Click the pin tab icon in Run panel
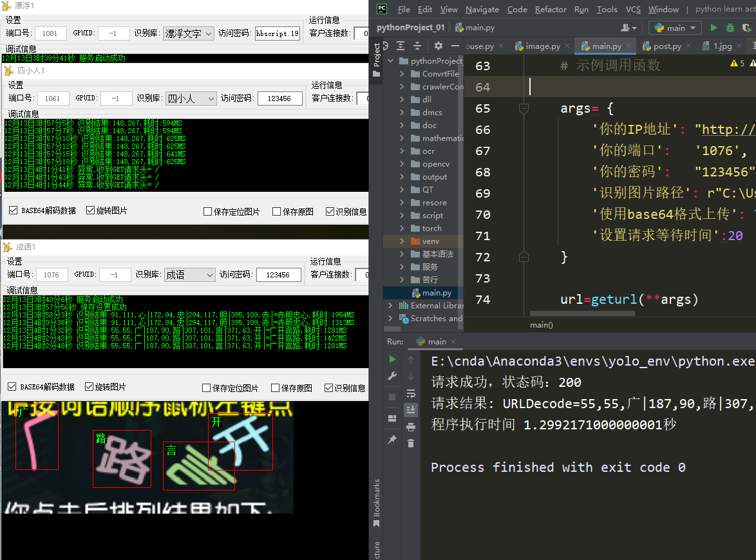This screenshot has width=756, height=560. [392, 439]
